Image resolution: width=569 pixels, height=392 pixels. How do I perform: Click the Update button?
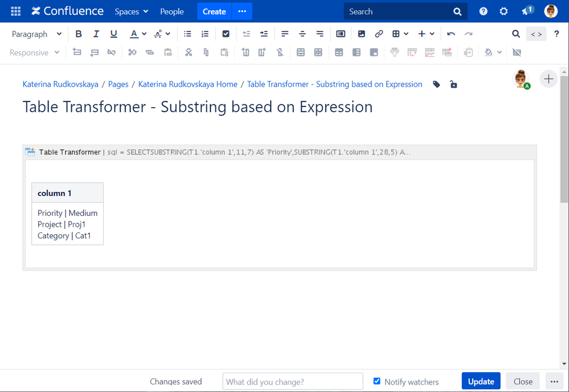(x=481, y=381)
